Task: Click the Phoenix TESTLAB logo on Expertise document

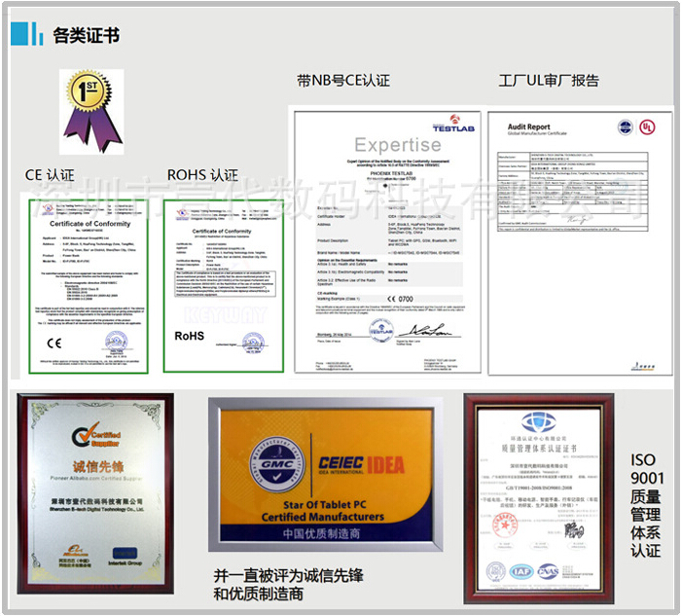Action: tap(447, 124)
